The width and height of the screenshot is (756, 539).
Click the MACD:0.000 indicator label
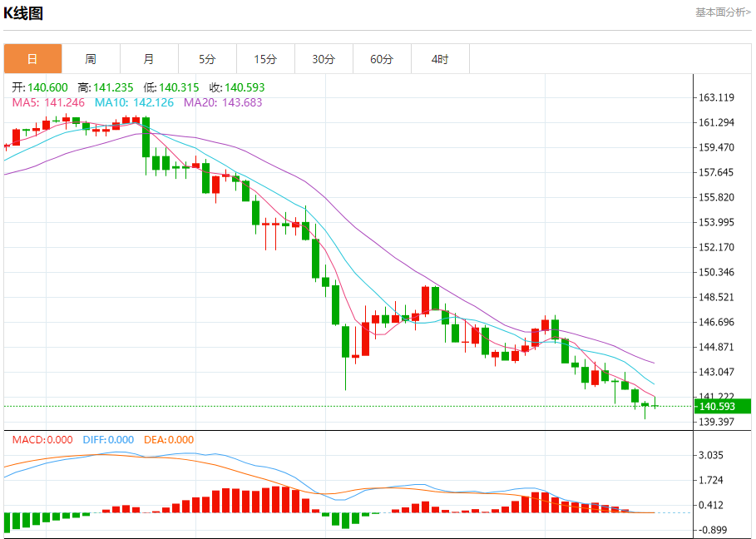pyautogui.click(x=42, y=440)
